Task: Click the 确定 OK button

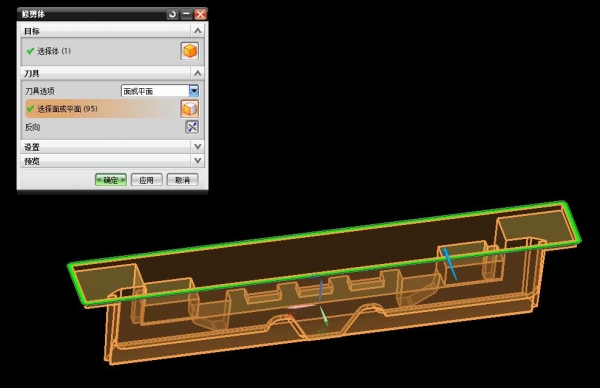Action: pyautogui.click(x=111, y=180)
